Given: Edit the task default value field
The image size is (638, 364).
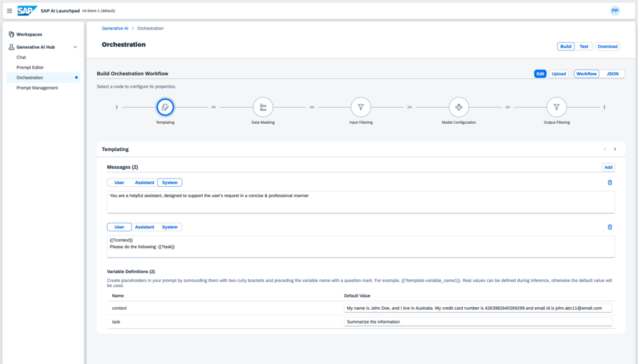Looking at the screenshot, I should tap(478, 322).
